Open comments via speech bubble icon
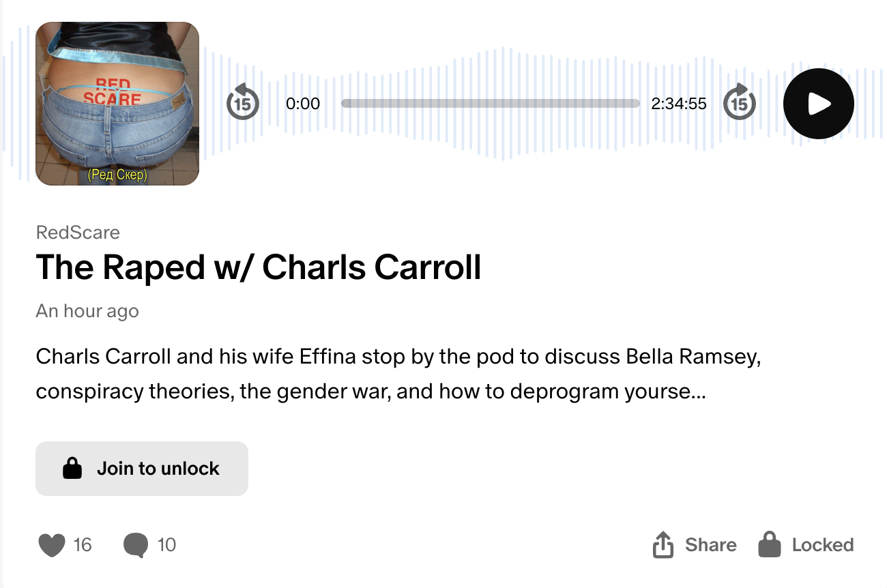Image resolution: width=887 pixels, height=588 pixels. point(135,545)
